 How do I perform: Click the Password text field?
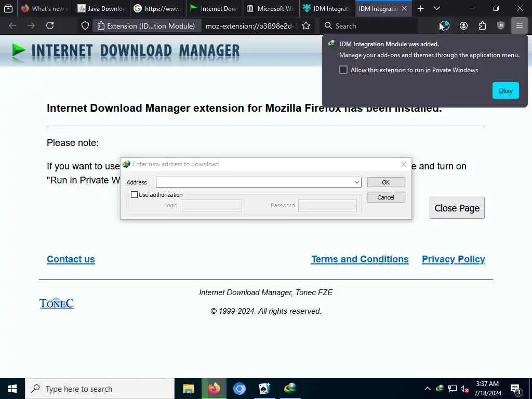(327, 205)
